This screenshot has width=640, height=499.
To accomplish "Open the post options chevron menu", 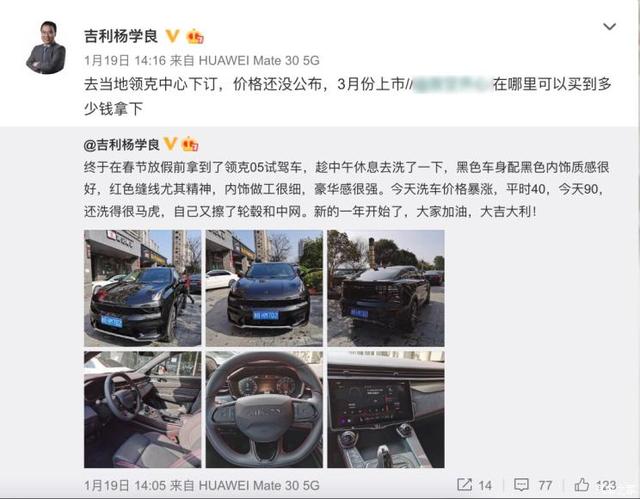I will point(609,27).
